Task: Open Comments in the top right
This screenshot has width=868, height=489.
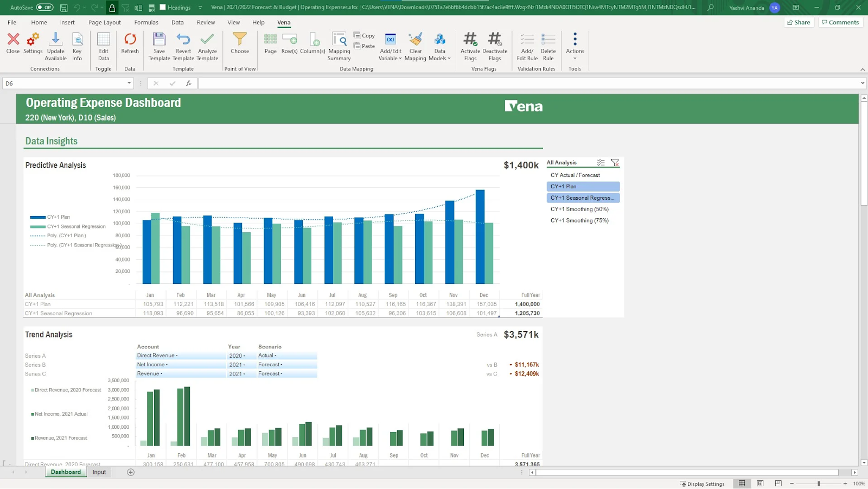Action: (x=840, y=22)
